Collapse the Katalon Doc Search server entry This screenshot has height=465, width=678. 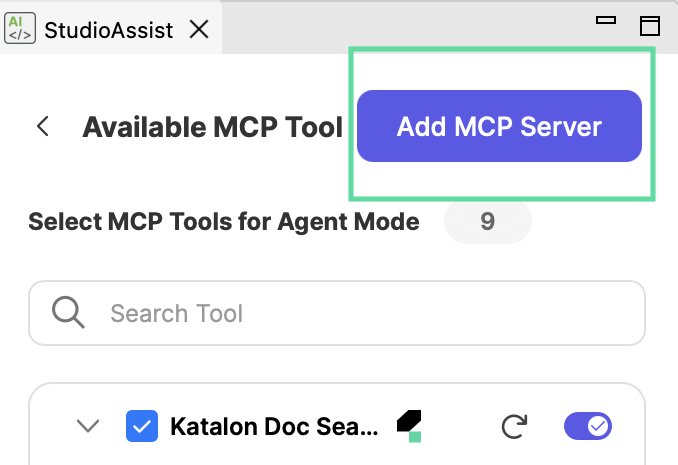(88, 426)
